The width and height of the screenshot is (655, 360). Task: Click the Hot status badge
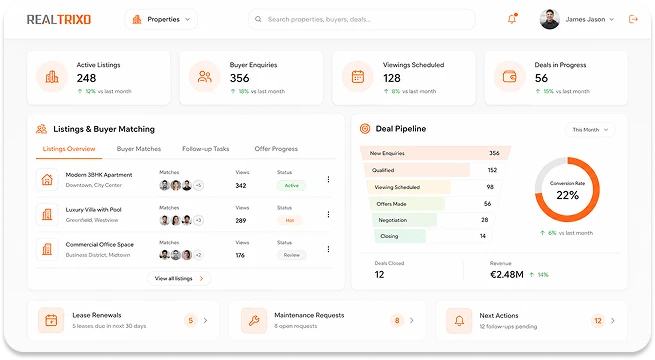(290, 220)
